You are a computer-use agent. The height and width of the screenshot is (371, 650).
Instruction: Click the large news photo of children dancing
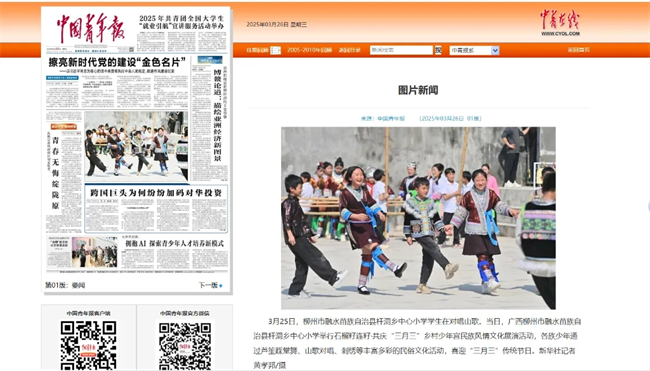418,218
